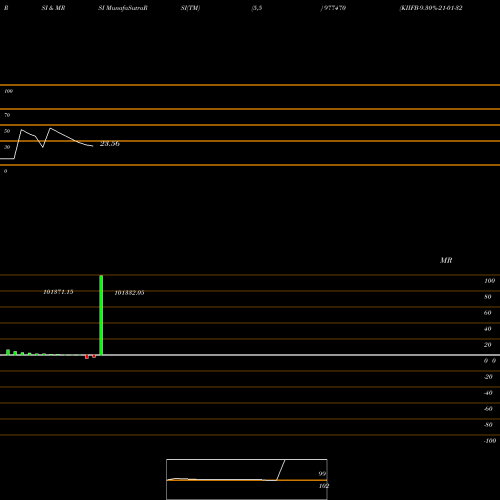Click the value 101371.15
Screen dimensions: 500x500
click(x=58, y=292)
